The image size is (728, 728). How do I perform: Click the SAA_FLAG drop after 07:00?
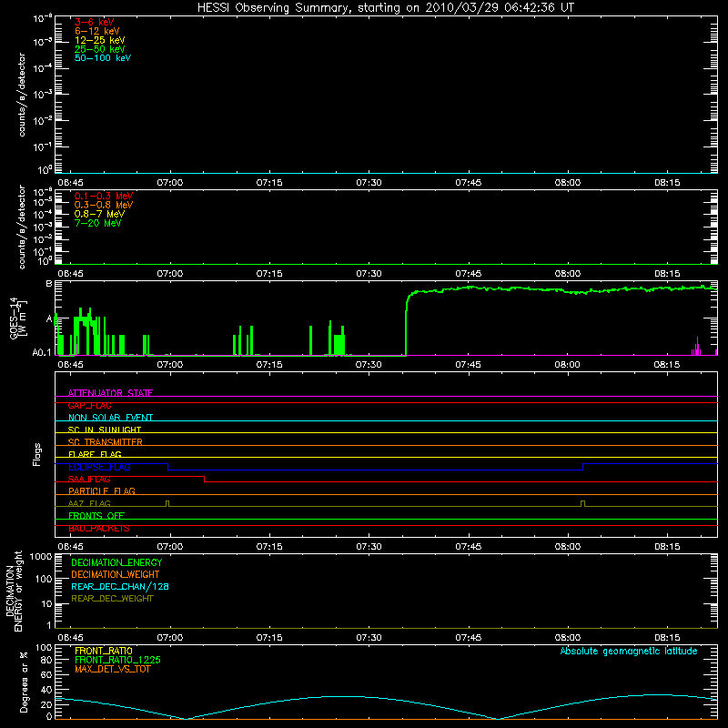click(204, 480)
